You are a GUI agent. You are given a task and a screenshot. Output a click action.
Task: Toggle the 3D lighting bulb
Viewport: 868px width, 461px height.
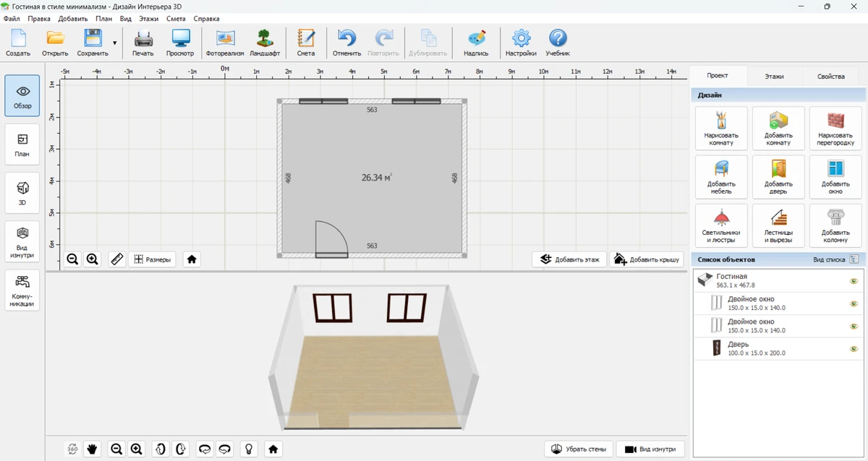point(249,449)
